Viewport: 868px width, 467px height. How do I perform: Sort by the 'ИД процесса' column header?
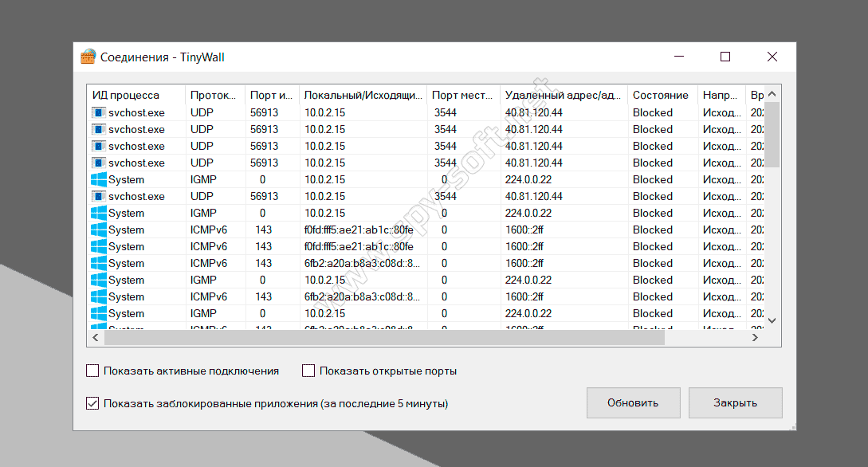click(x=136, y=95)
